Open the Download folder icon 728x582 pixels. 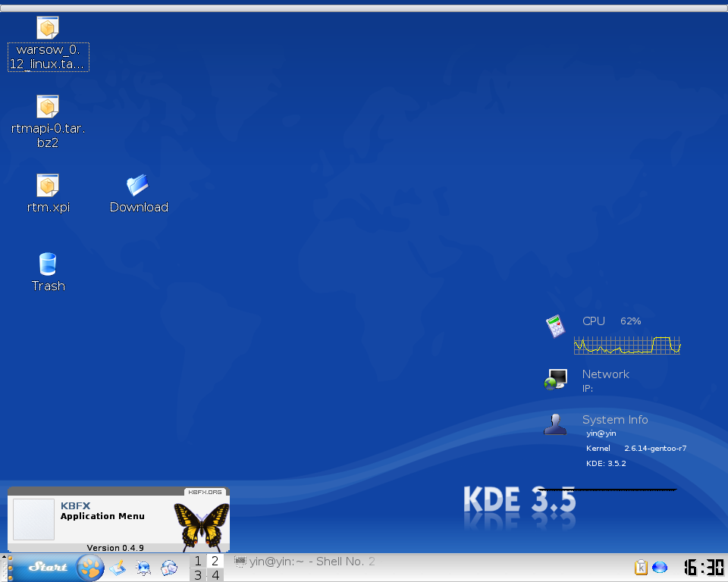tap(137, 185)
